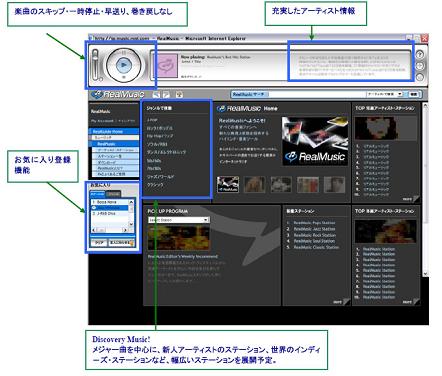Viewport: 442px width, 376px height.
Task: Click the second toolbar icon beside RealMusic logo
Action: 166,94
